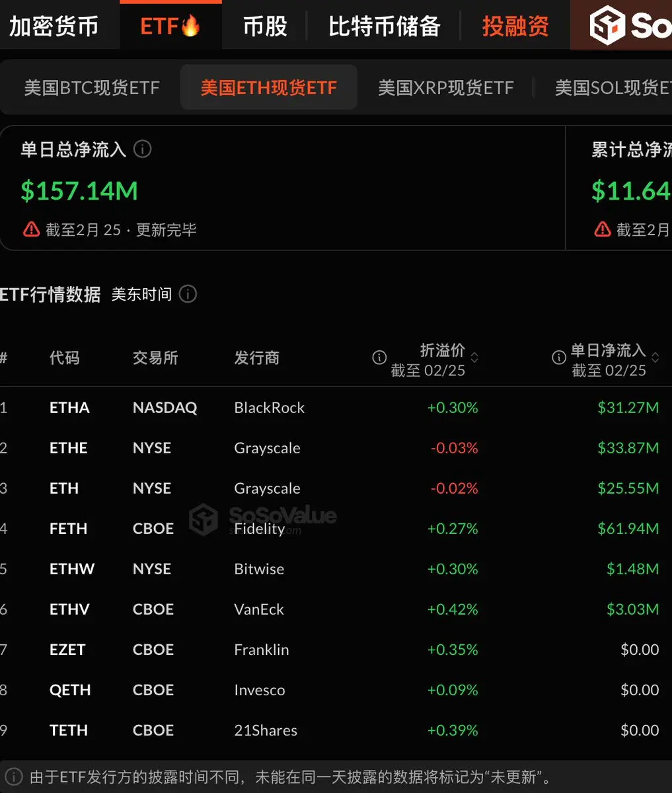Viewport: 672px width, 793px height.
Task: Click info icon next to 美东时间
Action: tap(188, 294)
